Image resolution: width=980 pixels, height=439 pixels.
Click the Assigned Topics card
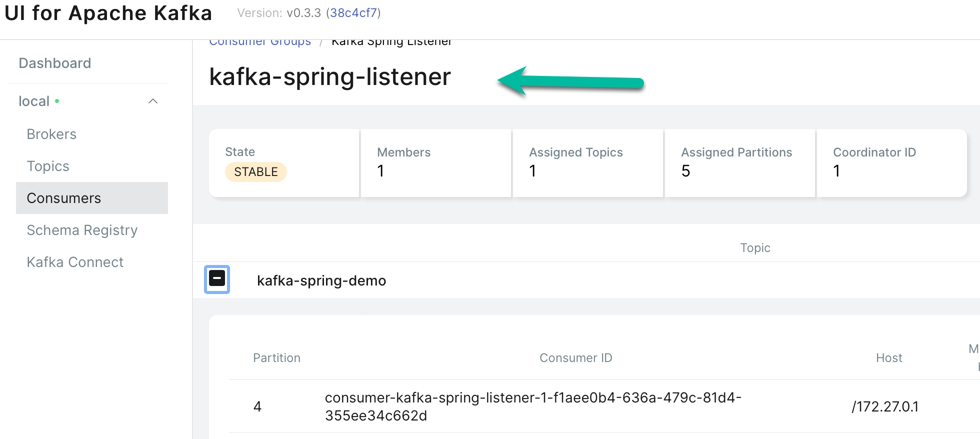pos(587,163)
